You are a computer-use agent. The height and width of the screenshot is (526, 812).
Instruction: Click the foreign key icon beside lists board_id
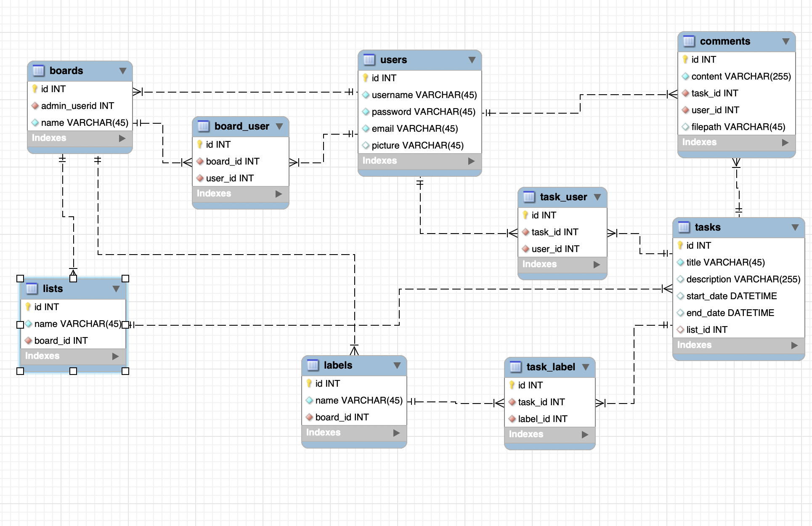(x=28, y=340)
